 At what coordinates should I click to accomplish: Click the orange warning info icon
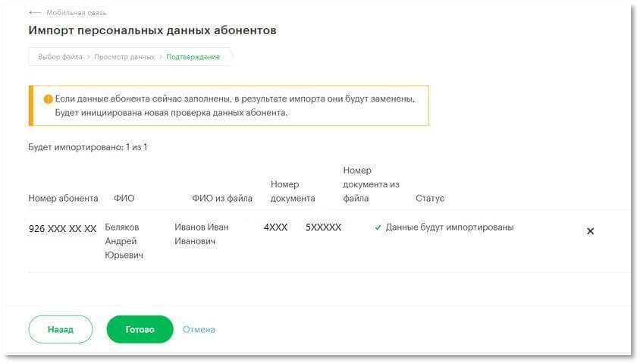coord(49,99)
